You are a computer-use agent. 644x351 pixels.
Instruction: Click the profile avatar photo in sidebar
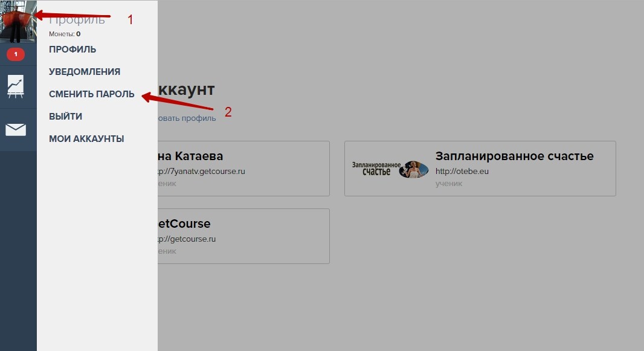coord(18,21)
